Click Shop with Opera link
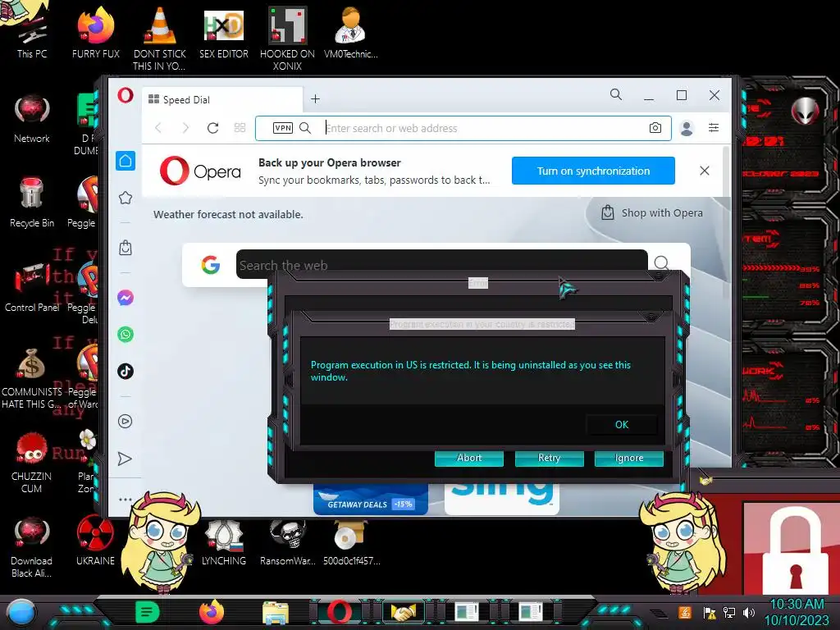 pos(652,212)
